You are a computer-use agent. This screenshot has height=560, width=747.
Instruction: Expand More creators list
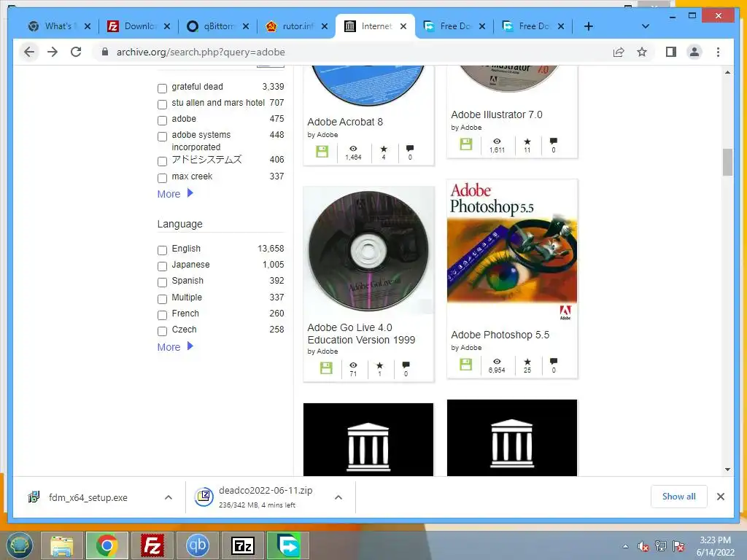pyautogui.click(x=175, y=194)
